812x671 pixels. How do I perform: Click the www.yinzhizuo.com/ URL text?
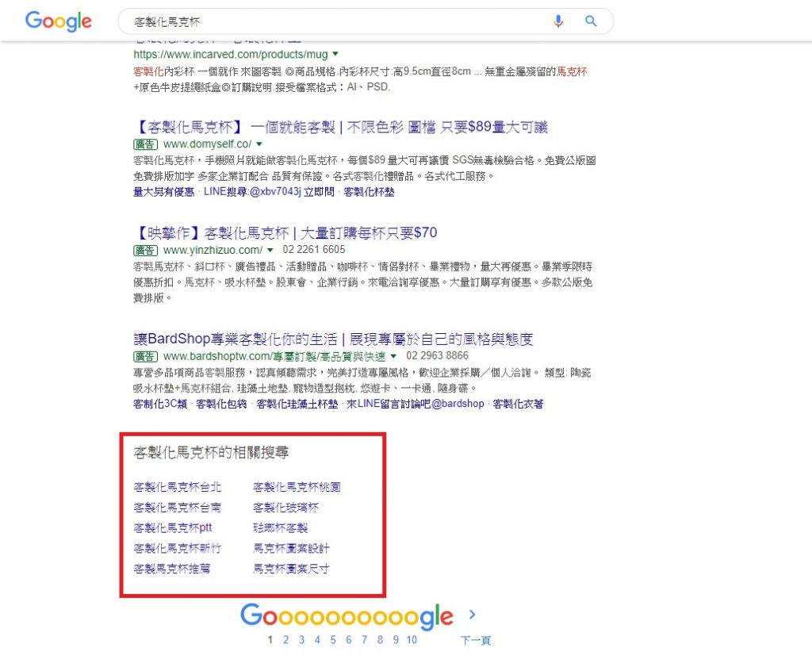coord(213,251)
